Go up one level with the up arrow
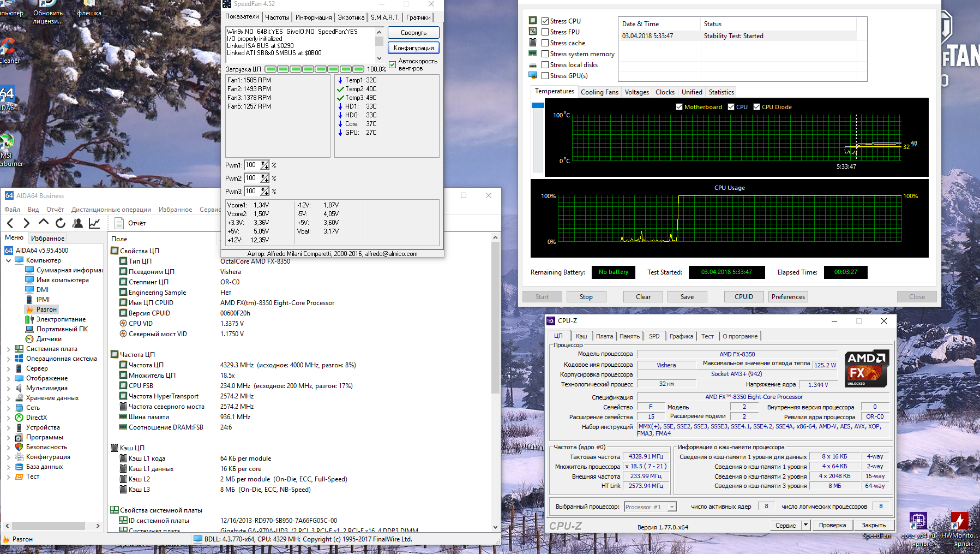The height and width of the screenshot is (554, 980). (44, 222)
